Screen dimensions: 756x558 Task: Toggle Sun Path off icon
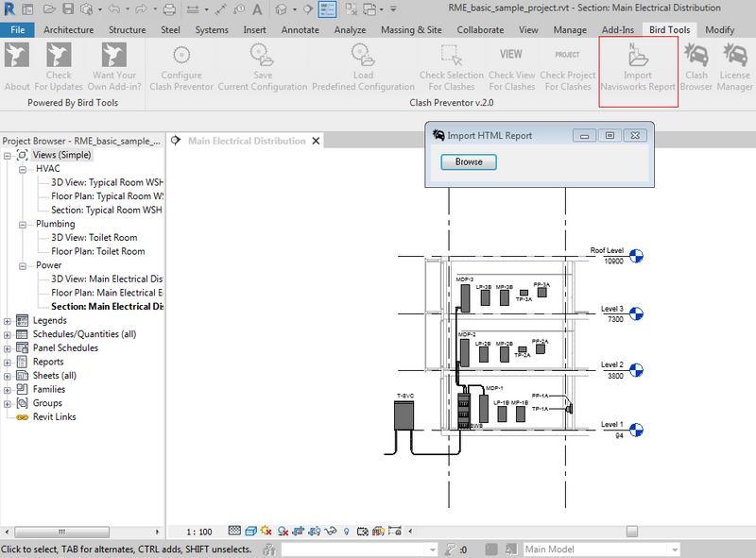coord(266,531)
